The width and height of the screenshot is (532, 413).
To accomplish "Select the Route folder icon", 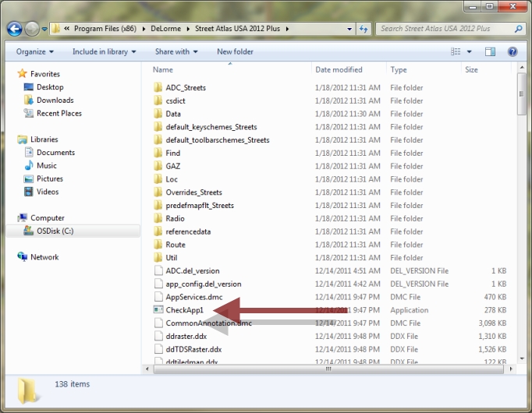I will 158,245.
